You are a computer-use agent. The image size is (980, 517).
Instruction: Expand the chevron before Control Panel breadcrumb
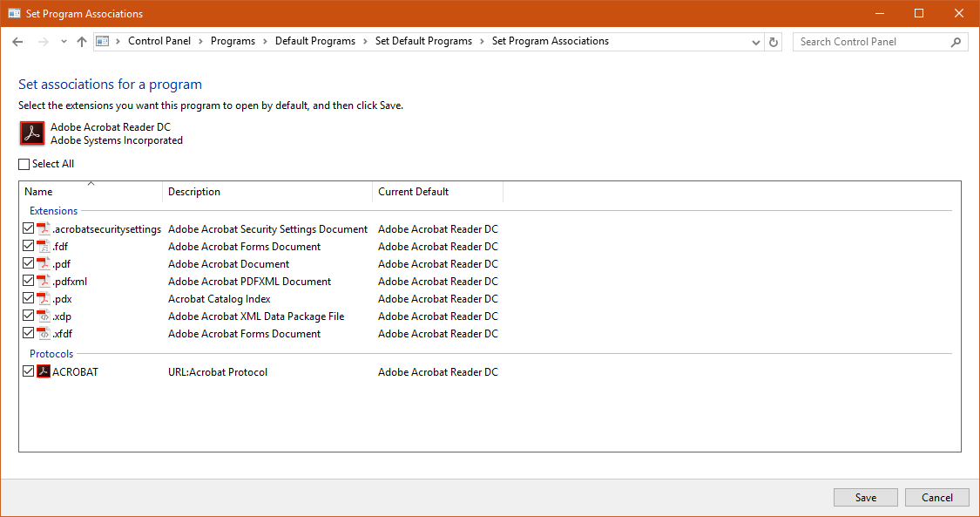pyautogui.click(x=118, y=41)
